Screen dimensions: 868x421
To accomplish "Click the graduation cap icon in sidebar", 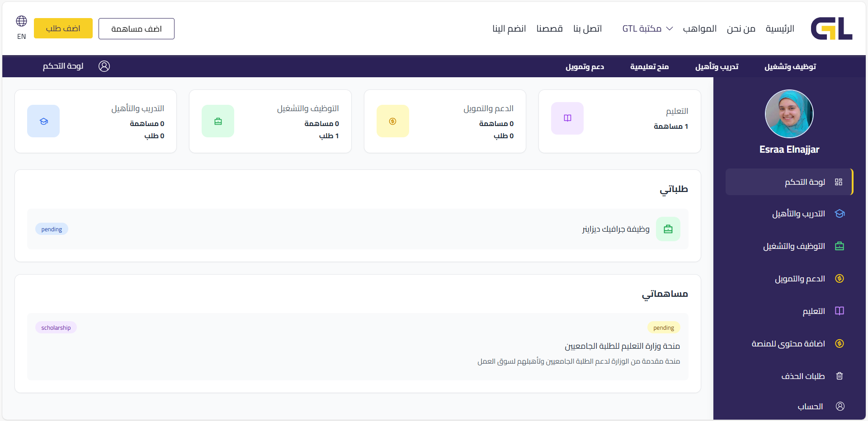I will 840,214.
